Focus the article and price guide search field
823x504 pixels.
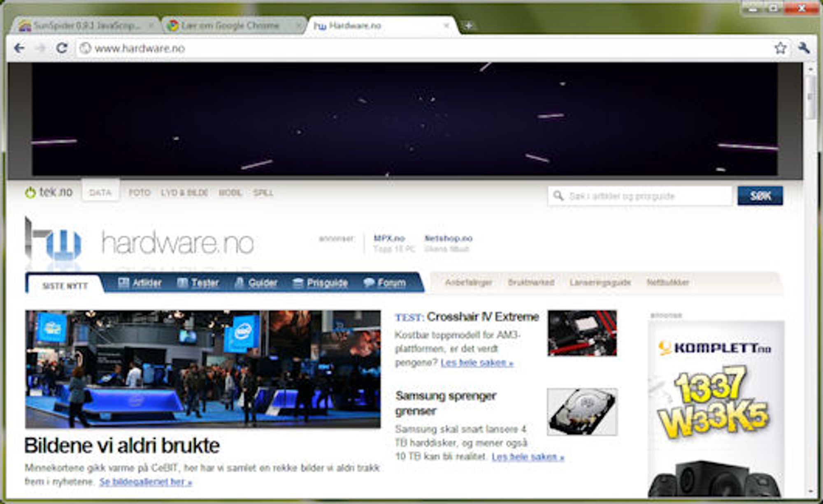click(x=640, y=196)
